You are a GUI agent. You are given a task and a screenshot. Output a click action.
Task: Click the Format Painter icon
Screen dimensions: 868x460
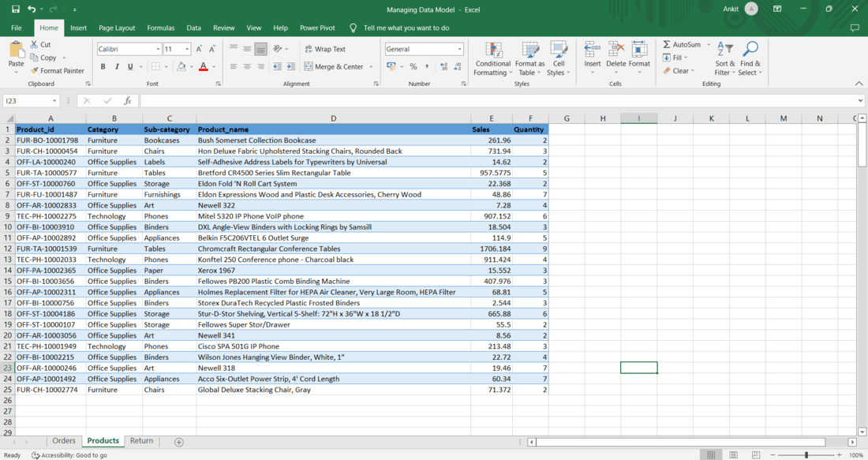(35, 71)
